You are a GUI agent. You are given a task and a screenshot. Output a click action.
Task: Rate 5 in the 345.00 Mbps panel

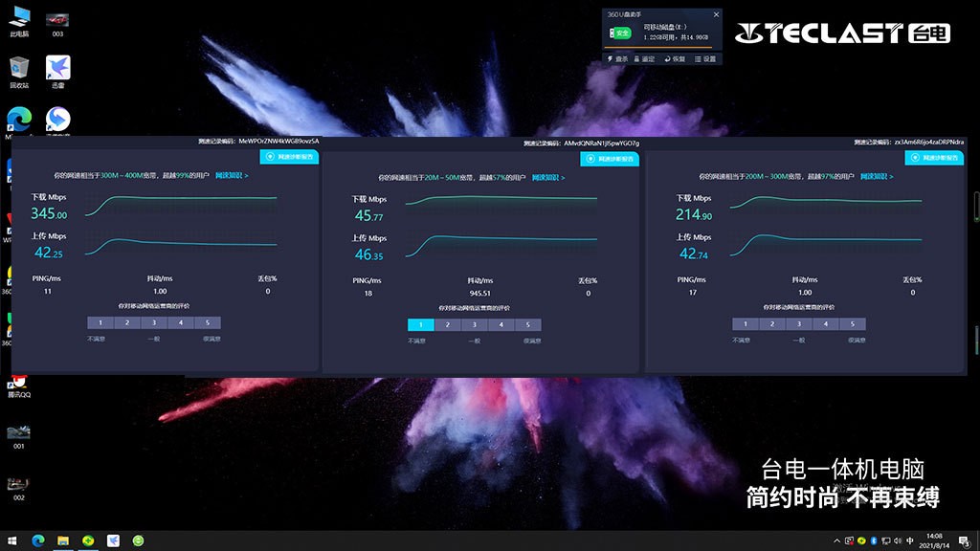208,322
